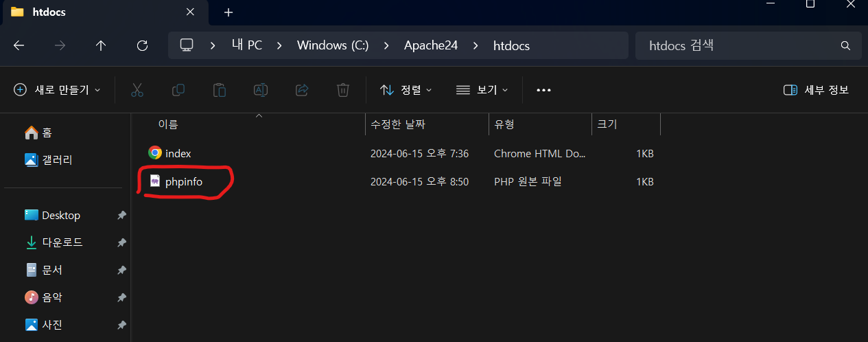This screenshot has width=868, height=342.
Task: Click the pin icon next to 음악
Action: 121,298
